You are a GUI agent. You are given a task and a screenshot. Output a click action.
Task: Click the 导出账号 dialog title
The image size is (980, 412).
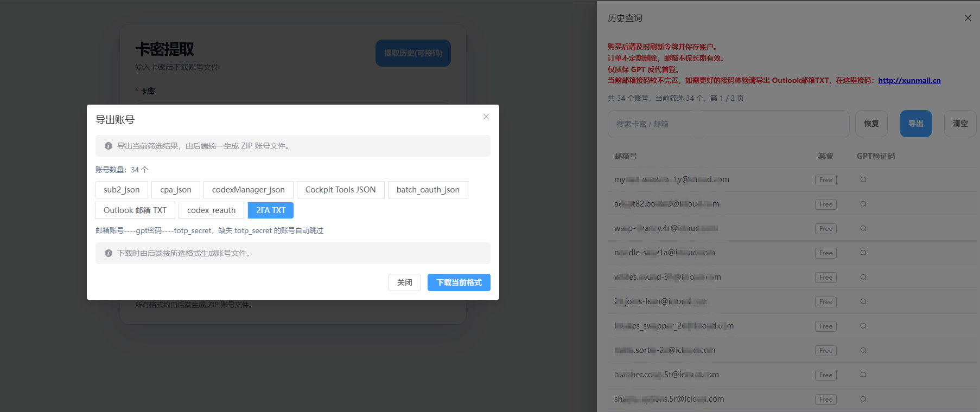(115, 120)
